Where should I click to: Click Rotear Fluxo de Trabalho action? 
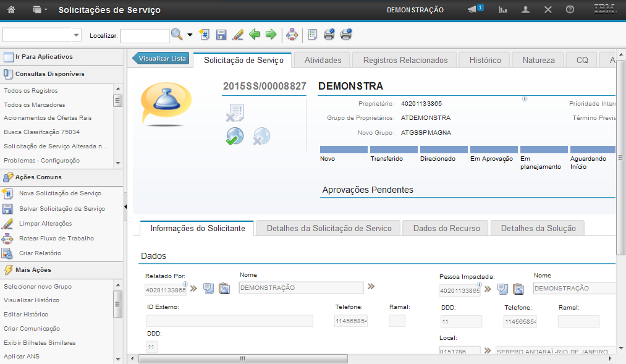[x=56, y=239]
